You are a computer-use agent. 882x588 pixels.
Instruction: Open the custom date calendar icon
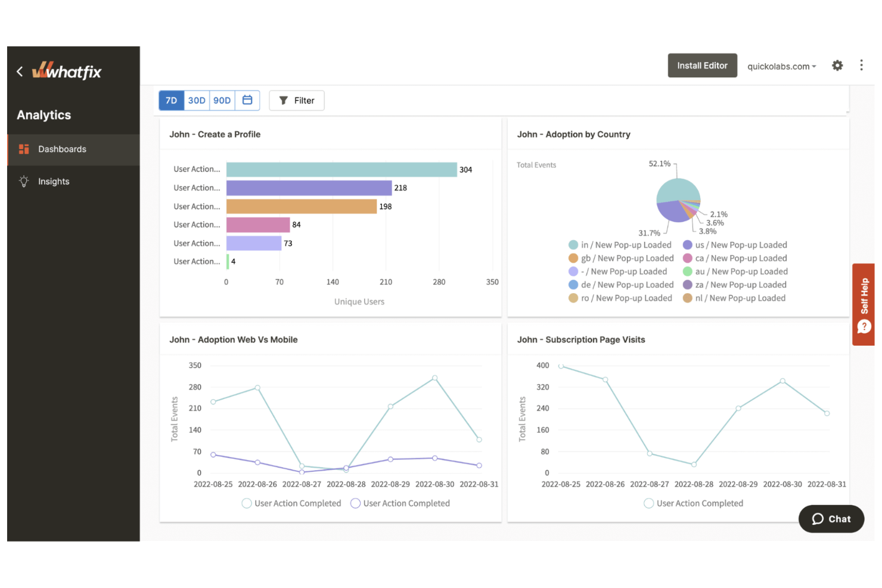tap(247, 100)
